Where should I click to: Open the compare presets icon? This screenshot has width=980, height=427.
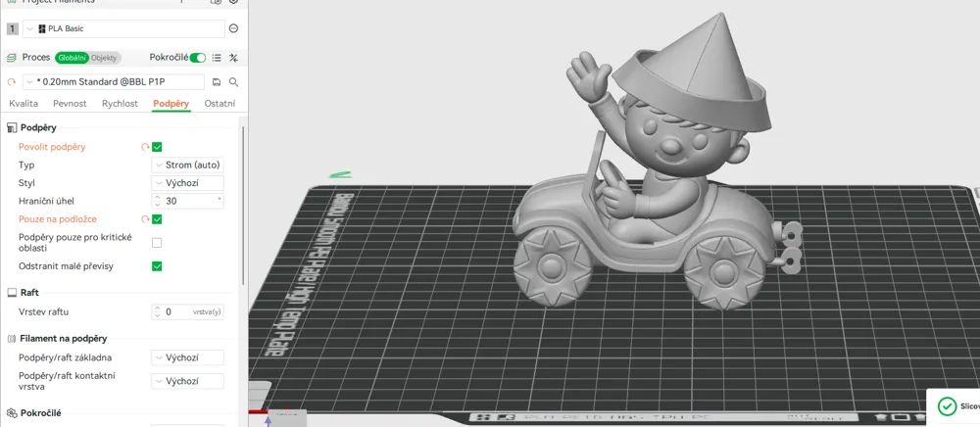point(233,58)
